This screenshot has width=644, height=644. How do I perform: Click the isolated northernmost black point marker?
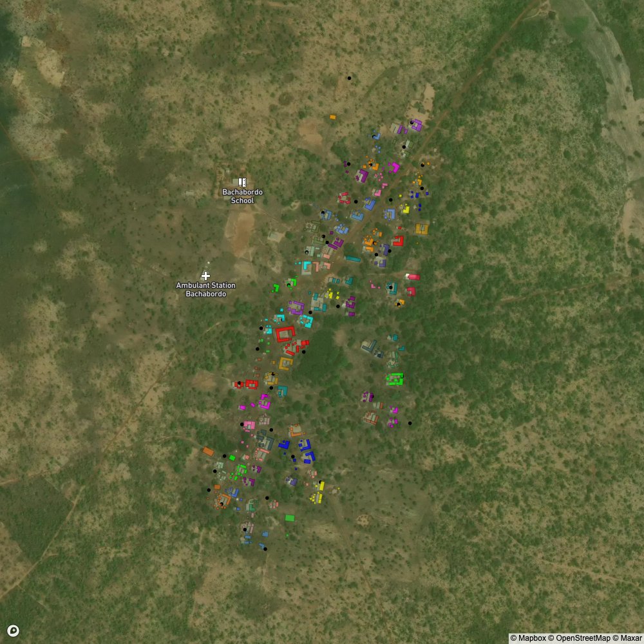tap(349, 79)
